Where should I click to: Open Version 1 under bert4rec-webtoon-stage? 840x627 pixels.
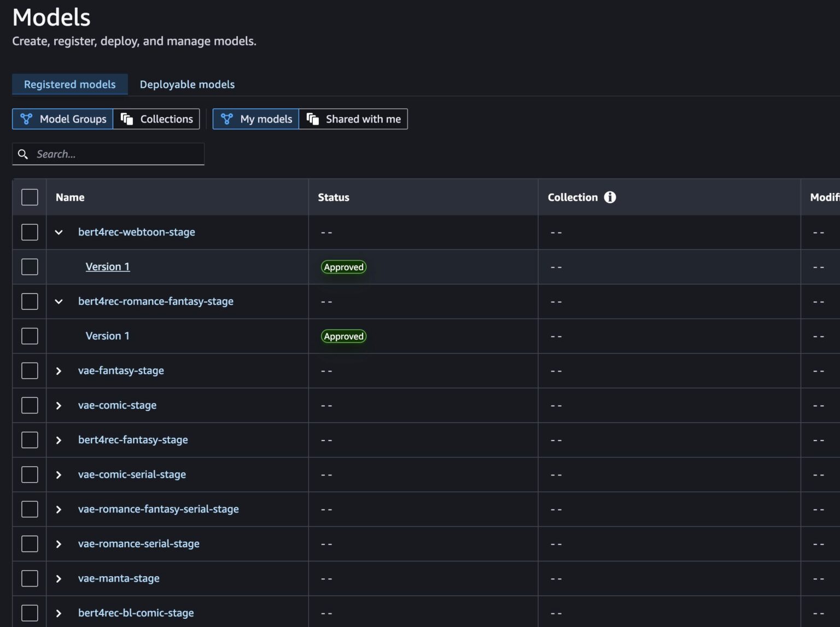click(108, 266)
